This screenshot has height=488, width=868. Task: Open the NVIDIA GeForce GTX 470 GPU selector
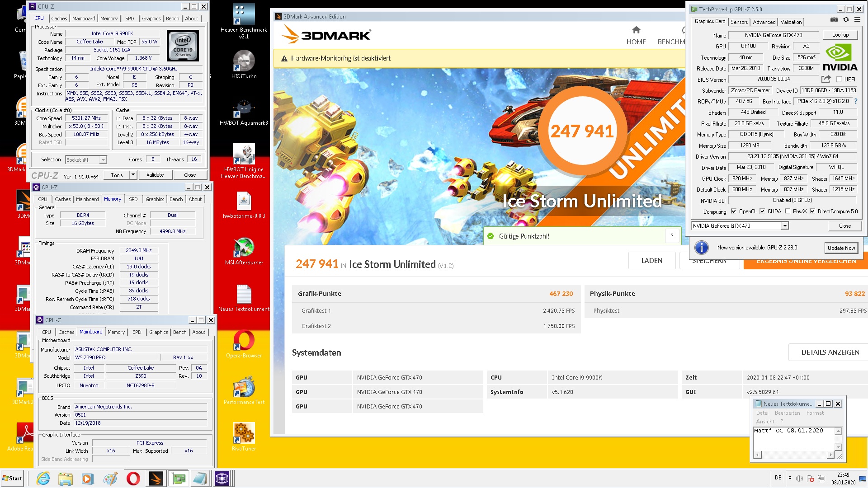click(740, 226)
